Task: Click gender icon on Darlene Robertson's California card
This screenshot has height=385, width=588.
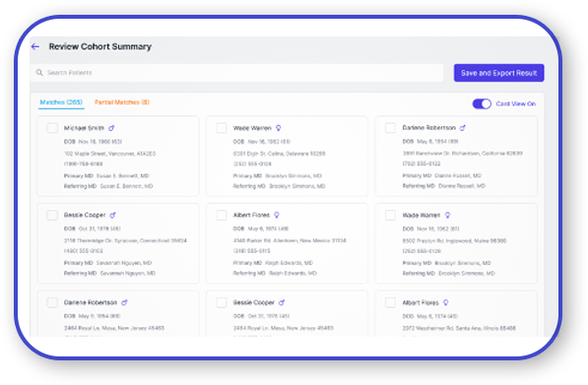Action: (x=462, y=128)
